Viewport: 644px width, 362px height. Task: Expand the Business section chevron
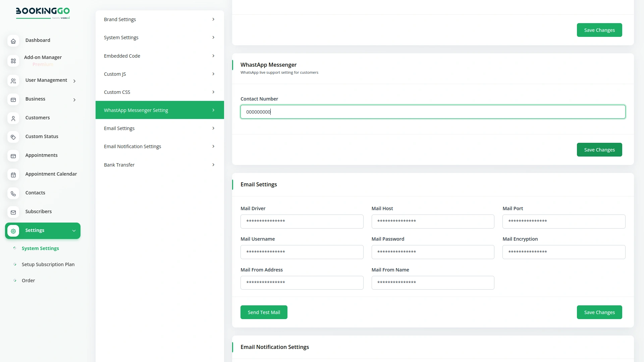click(74, 100)
